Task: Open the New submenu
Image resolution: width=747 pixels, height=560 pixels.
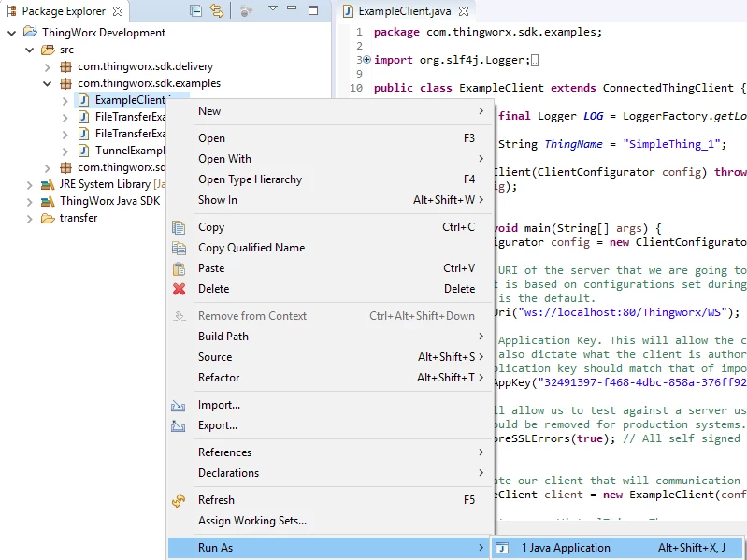Action: (330, 111)
